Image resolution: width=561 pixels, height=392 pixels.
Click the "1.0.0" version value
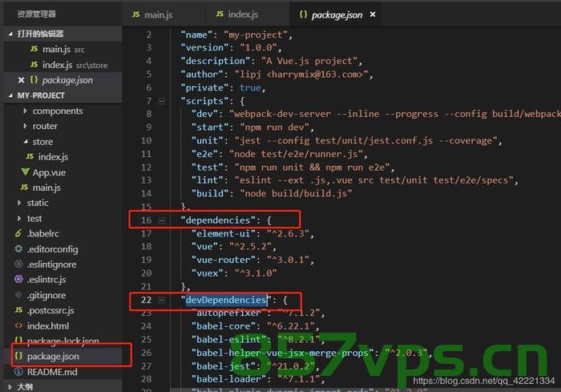tap(258, 47)
